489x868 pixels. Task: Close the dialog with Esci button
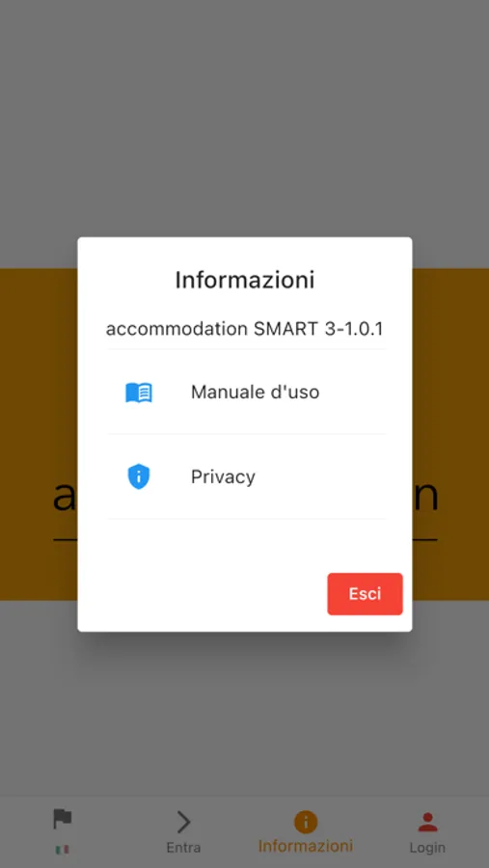365,594
